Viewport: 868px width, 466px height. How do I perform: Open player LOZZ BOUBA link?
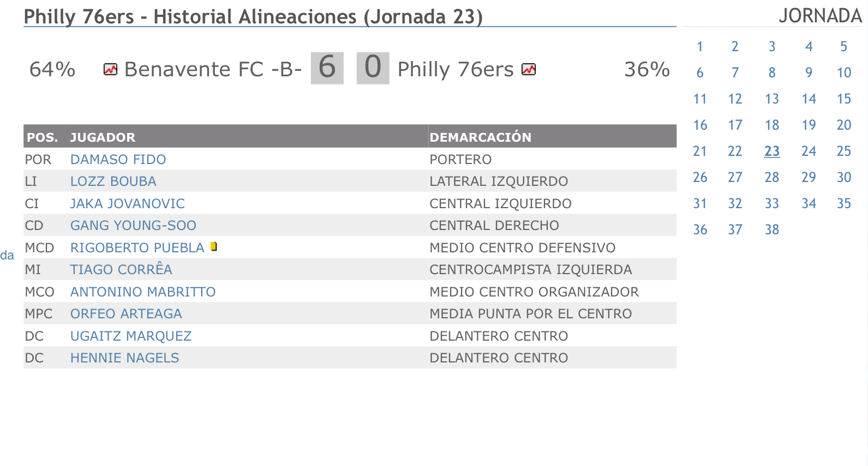click(x=113, y=181)
